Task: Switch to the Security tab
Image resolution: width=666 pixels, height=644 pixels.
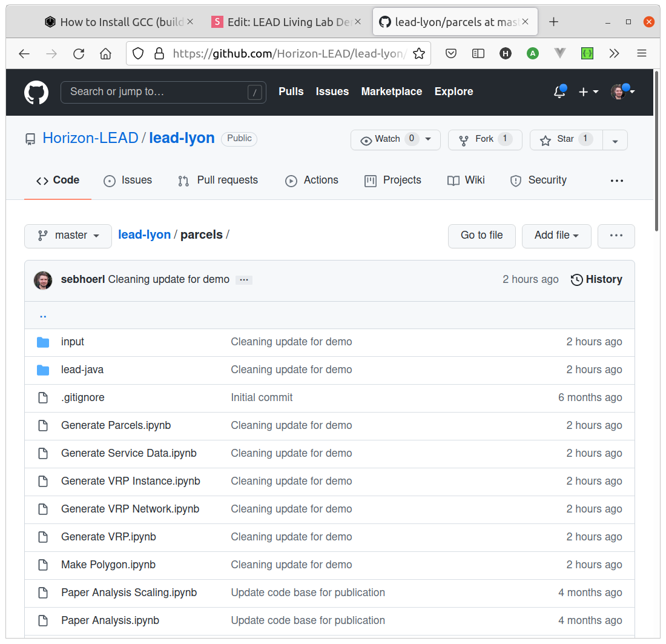Action: coord(538,180)
